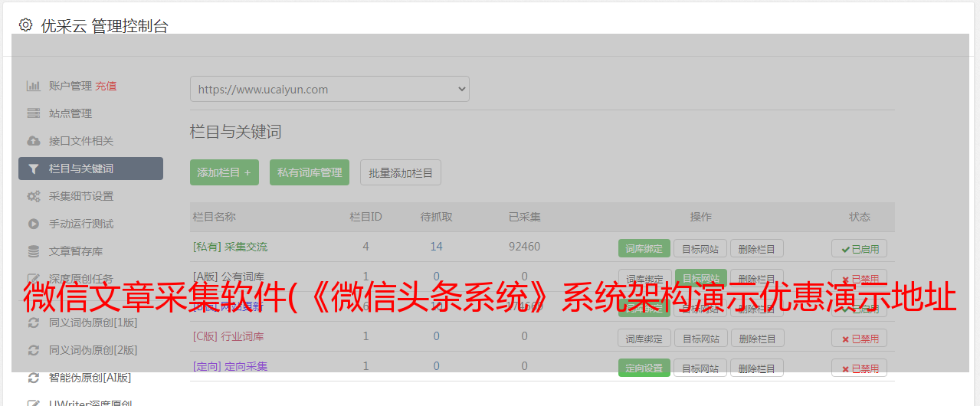Click the 栏目与关键词 page heading

click(x=235, y=132)
